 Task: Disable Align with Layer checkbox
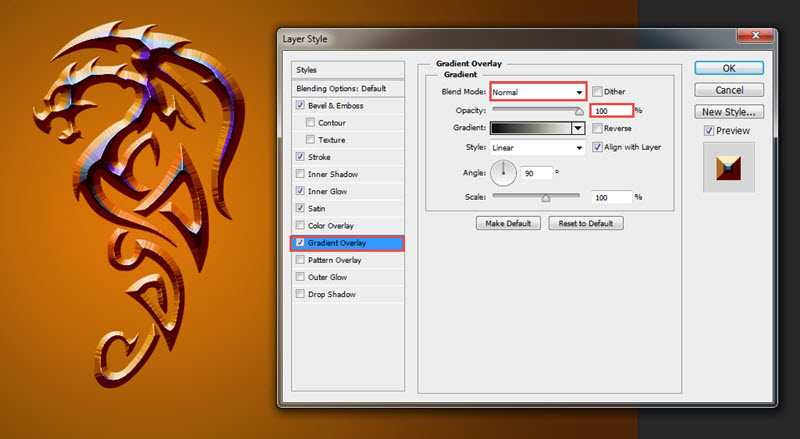(x=597, y=148)
